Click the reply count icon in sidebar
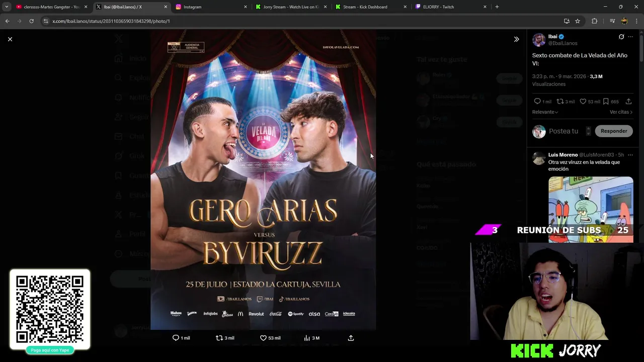 pyautogui.click(x=537, y=102)
